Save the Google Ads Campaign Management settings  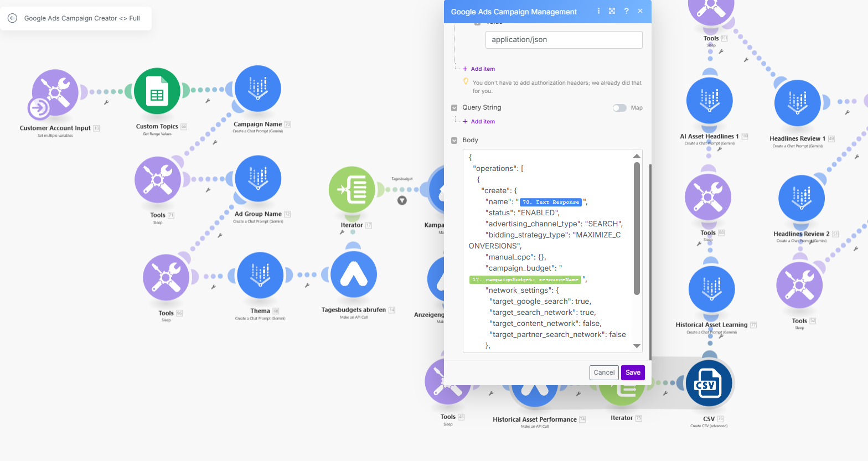[633, 372]
